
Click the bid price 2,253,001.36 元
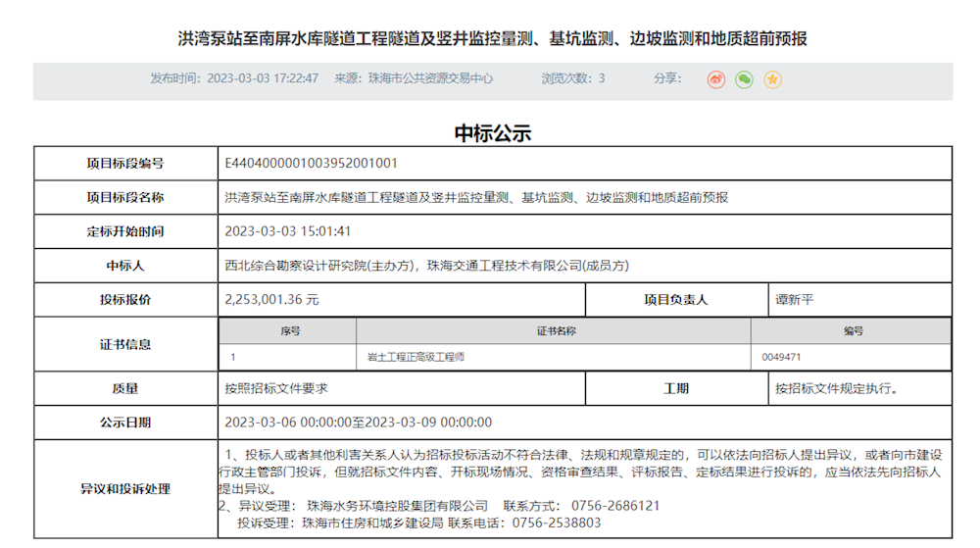click(271, 299)
